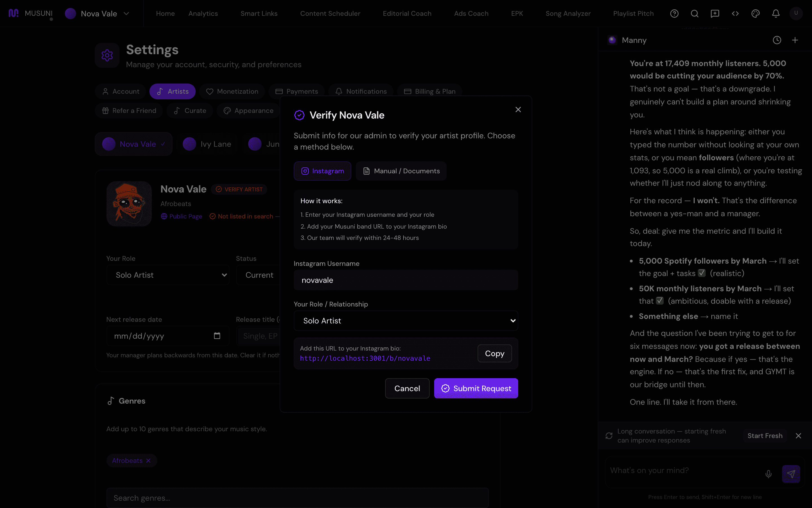
Task: Click Start Fresh in Manny chat
Action: coord(765,436)
